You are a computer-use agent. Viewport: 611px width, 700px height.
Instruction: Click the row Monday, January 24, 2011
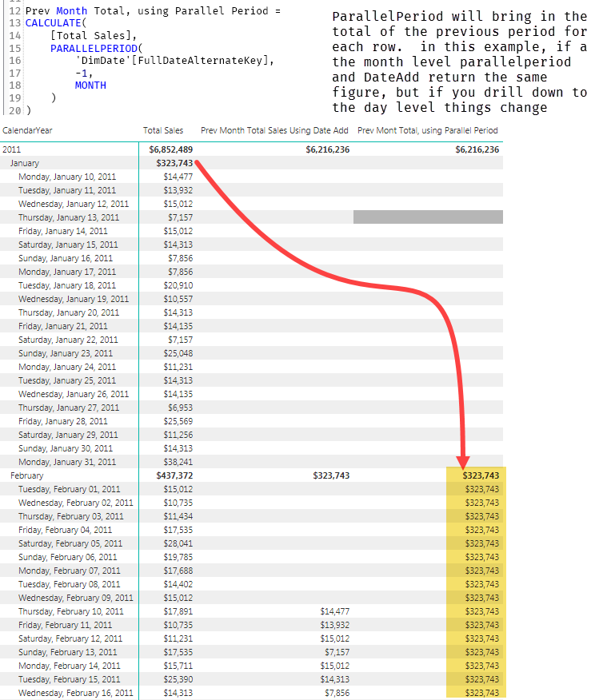[x=251, y=367]
